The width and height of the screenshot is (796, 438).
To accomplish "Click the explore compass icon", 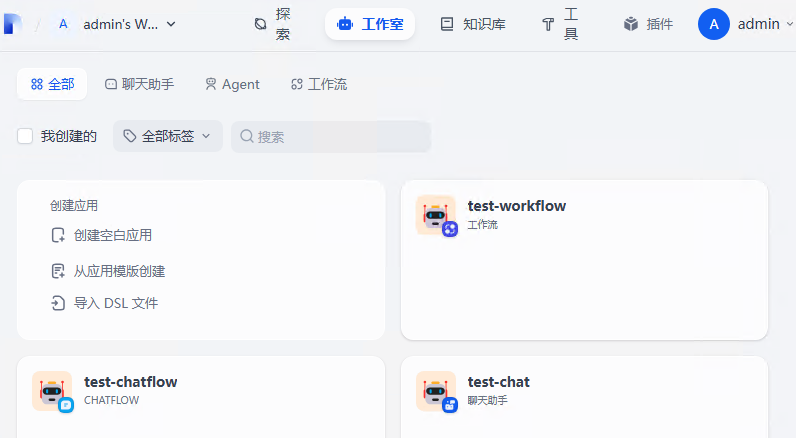I will point(260,24).
